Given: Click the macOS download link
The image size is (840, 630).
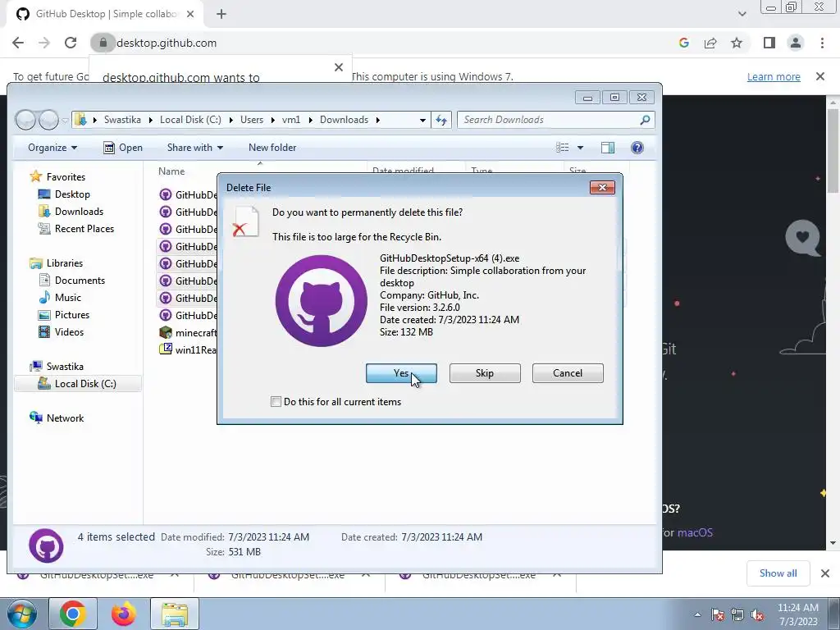Looking at the screenshot, I should click(x=695, y=532).
